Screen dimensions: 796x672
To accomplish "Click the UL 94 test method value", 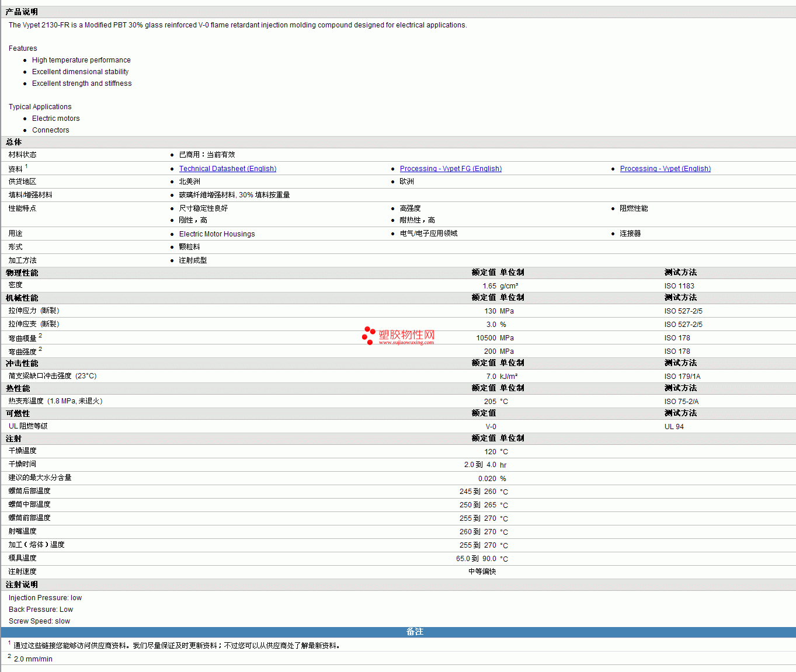I will (x=673, y=427).
